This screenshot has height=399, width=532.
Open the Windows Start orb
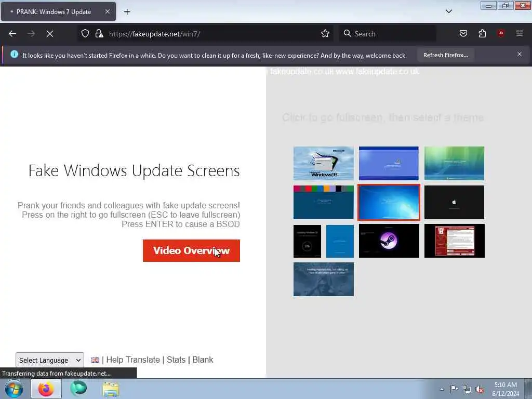click(x=14, y=389)
